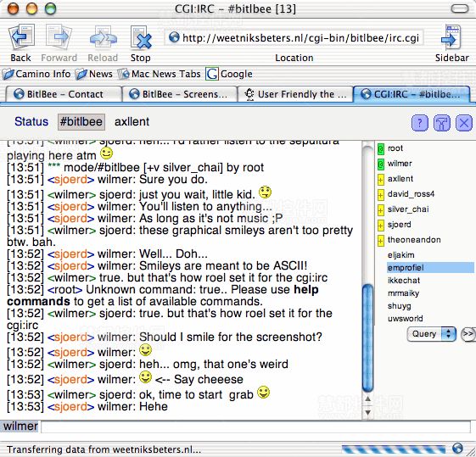Screen dimensions: 476x457
Task: Click the >> button beside Query
Action: coord(468,334)
